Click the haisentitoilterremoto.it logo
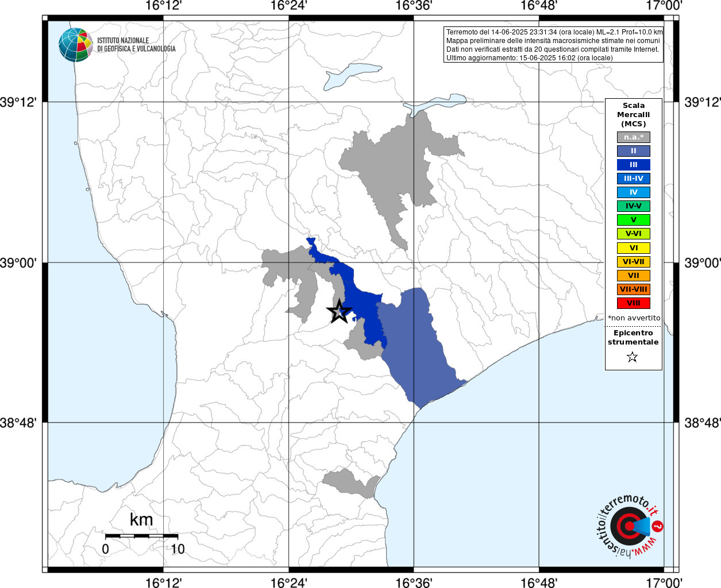 tap(630, 526)
